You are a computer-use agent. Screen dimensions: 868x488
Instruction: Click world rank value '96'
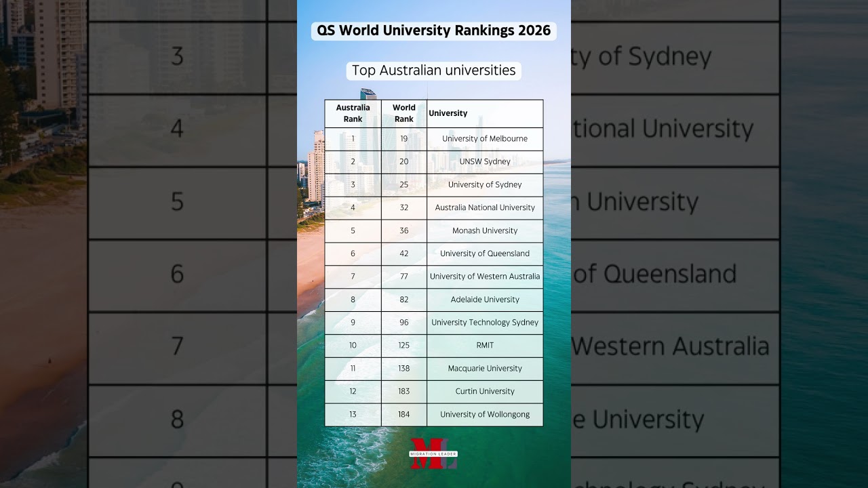pos(404,323)
